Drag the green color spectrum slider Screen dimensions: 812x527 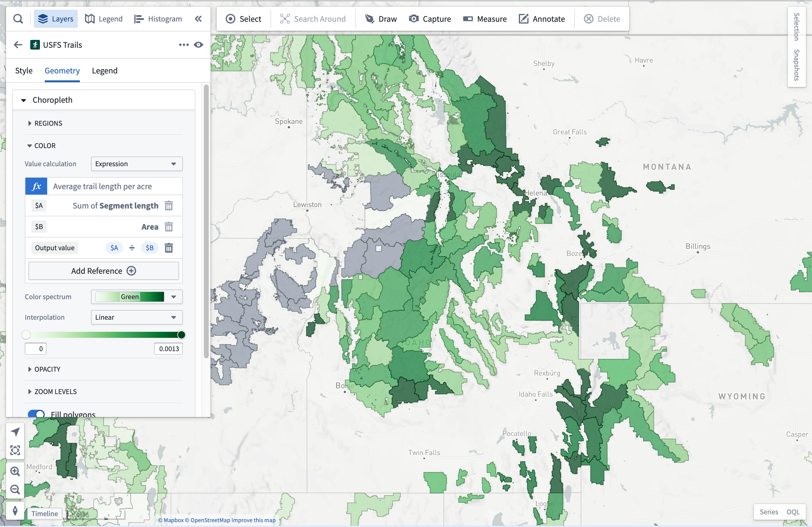pos(181,335)
